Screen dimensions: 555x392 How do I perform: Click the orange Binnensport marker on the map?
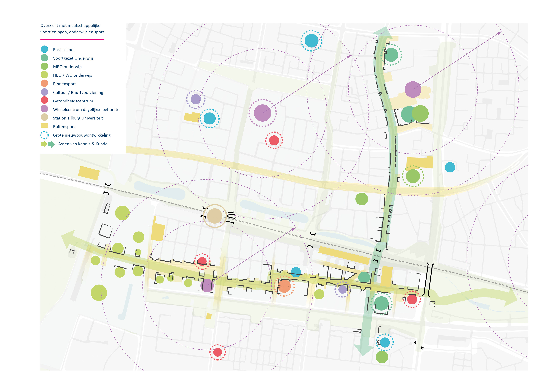tap(284, 286)
